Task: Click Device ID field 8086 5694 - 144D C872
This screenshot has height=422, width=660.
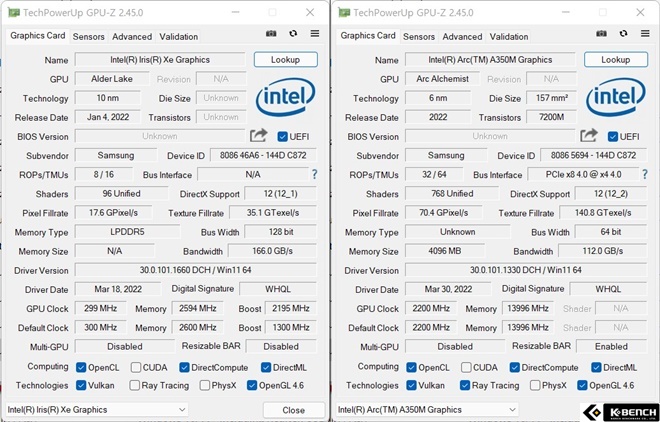Action: pyautogui.click(x=593, y=155)
